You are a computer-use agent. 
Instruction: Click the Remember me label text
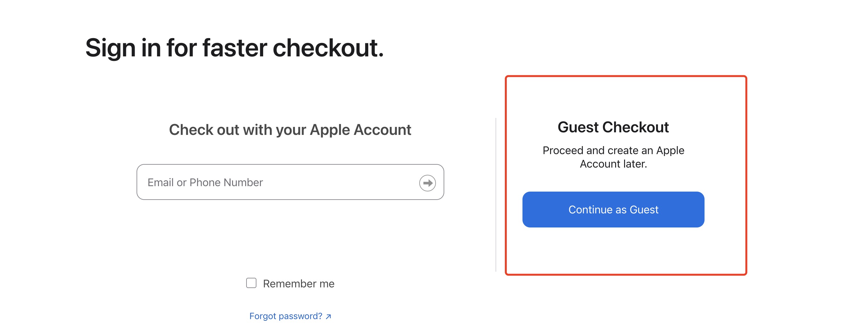298,284
